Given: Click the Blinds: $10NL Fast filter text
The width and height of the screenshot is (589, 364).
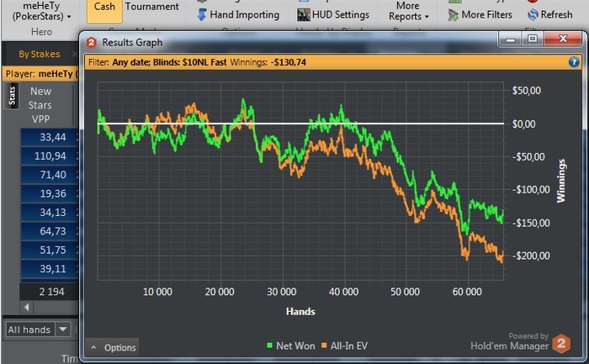Looking at the screenshot, I should (189, 62).
